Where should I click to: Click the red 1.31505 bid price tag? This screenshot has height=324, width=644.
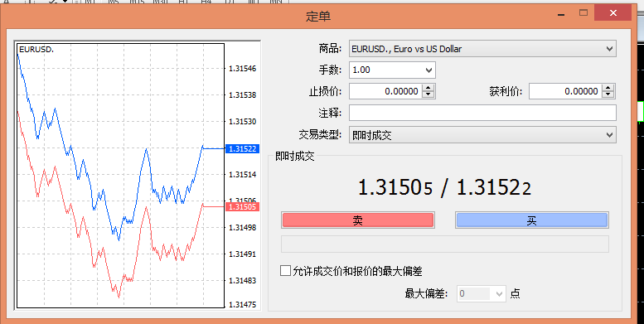(x=243, y=206)
